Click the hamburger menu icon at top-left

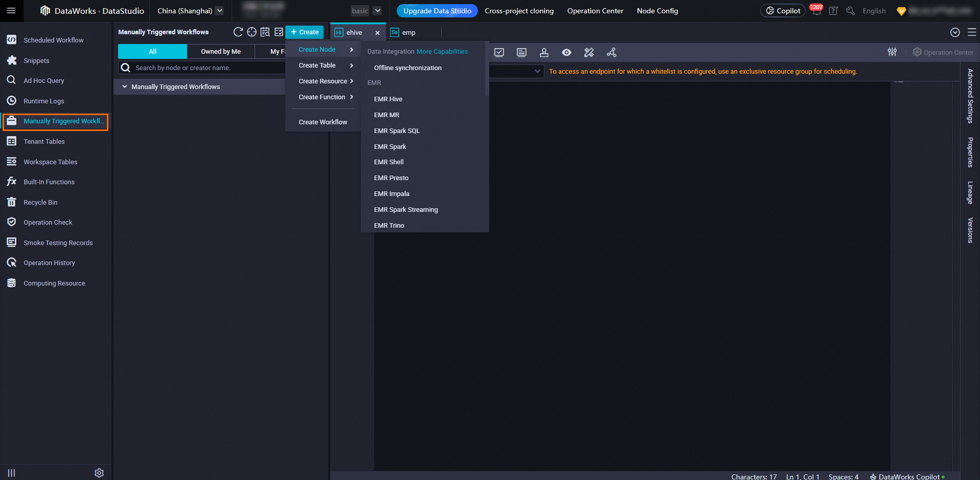click(11, 11)
